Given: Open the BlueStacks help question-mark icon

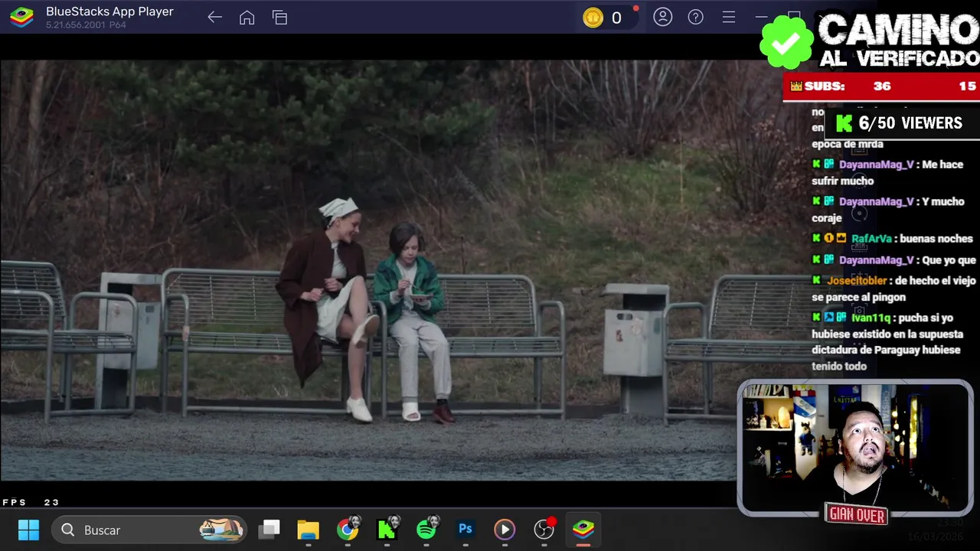Looking at the screenshot, I should [x=696, y=17].
